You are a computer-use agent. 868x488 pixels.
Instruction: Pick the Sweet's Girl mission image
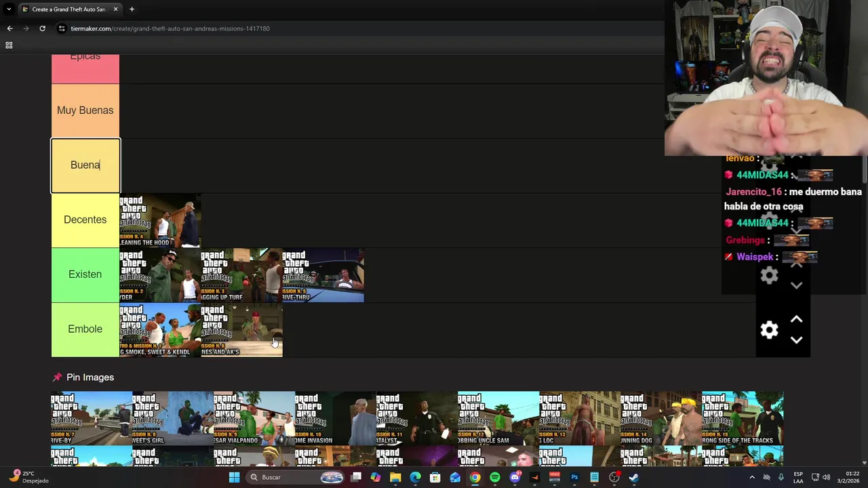pos(173,418)
